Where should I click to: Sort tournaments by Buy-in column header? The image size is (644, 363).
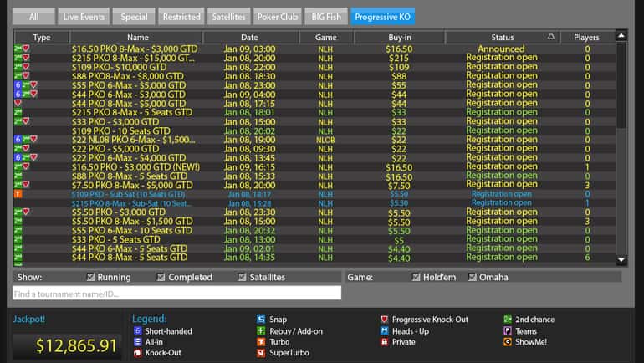click(x=399, y=38)
